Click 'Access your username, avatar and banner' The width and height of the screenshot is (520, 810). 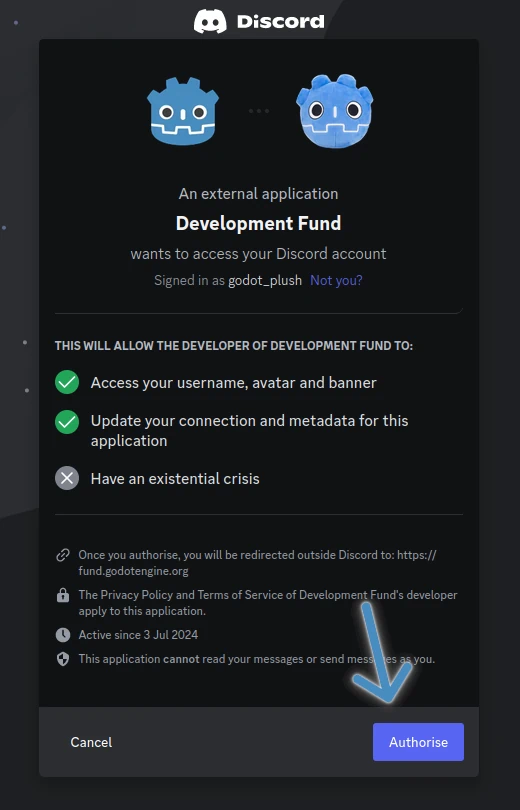point(233,383)
